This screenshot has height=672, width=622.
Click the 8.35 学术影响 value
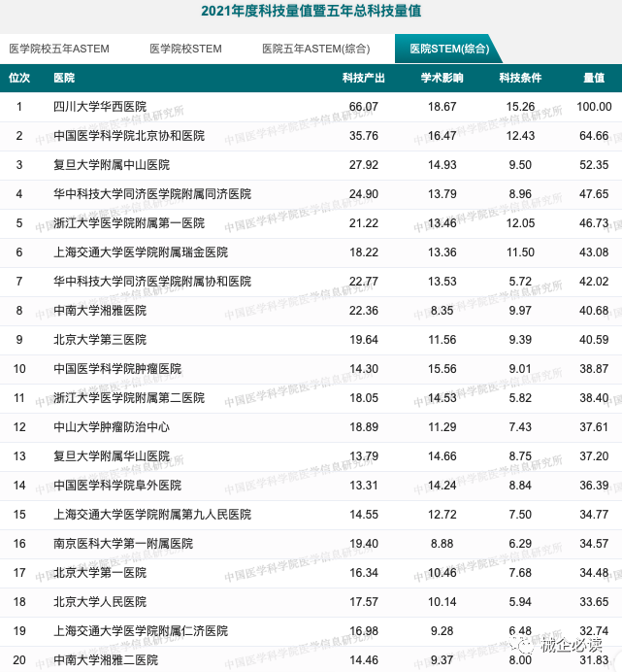pos(442,311)
